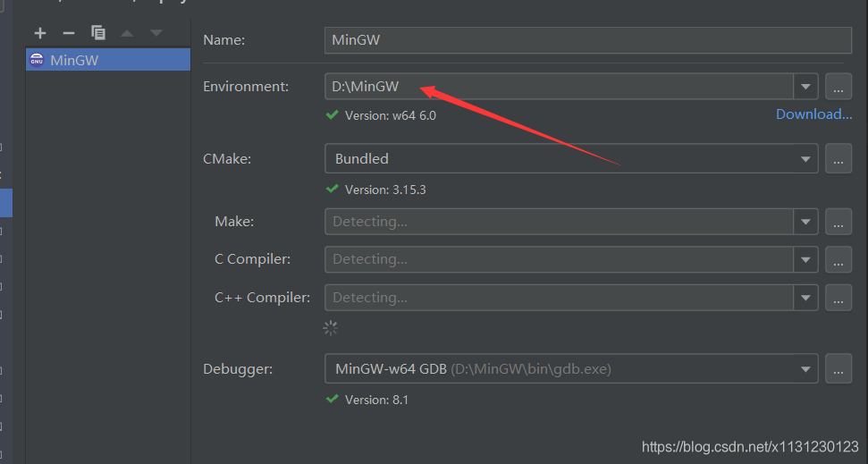This screenshot has width=868, height=464.
Task: Open the Debugger MinGW-w64 GDB dropdown
Action: 571,368
